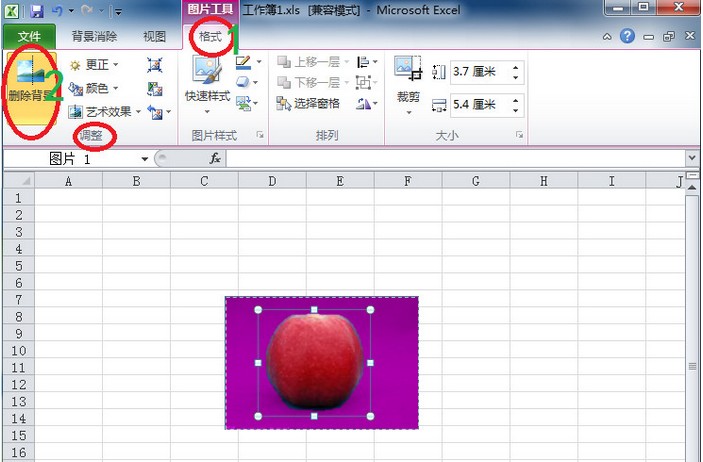Click the height field showing 3.7 厘米
This screenshot has width=703, height=462.
click(479, 72)
